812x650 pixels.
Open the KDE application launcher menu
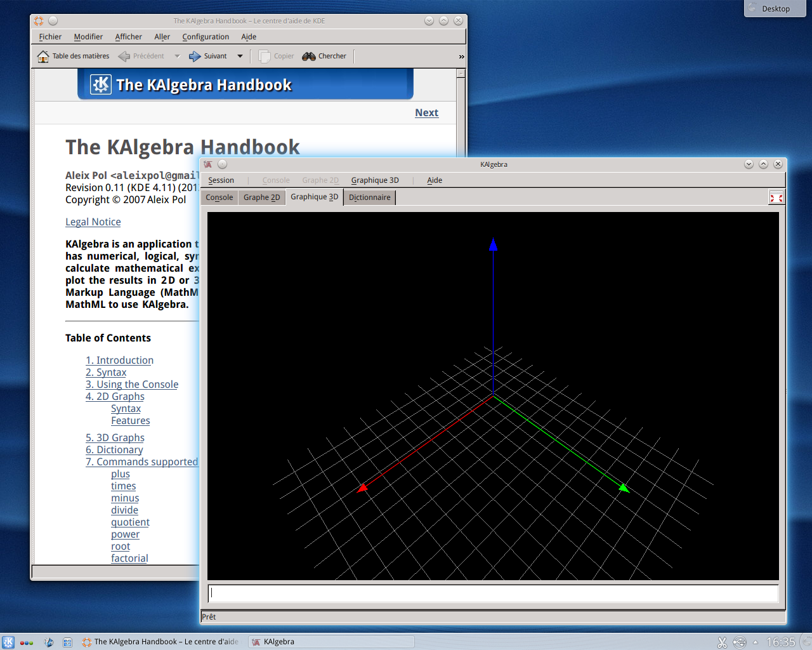click(x=8, y=642)
